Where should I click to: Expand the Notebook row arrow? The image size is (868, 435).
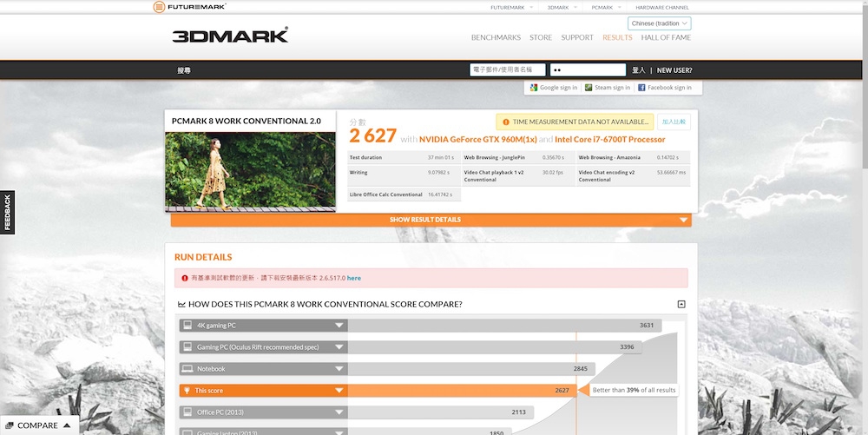(x=339, y=369)
